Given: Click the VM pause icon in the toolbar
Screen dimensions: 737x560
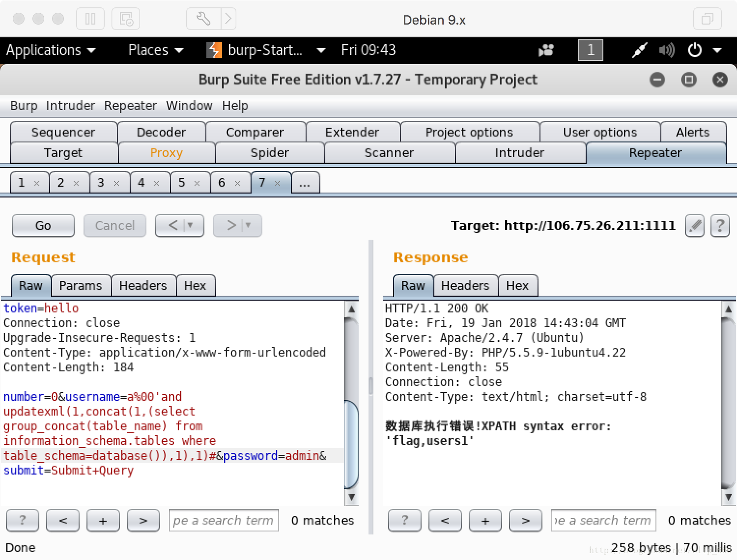Looking at the screenshot, I should coord(90,19).
